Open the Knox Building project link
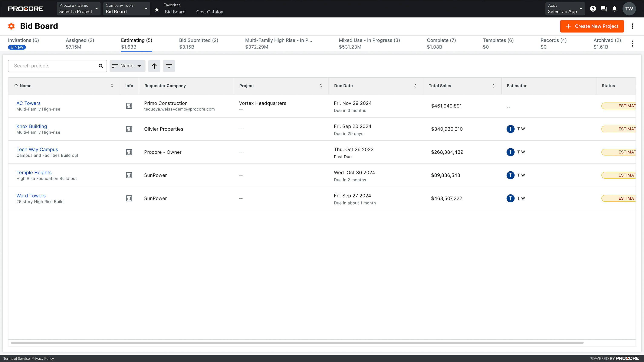Viewport: 644px width, 362px height. (32, 126)
